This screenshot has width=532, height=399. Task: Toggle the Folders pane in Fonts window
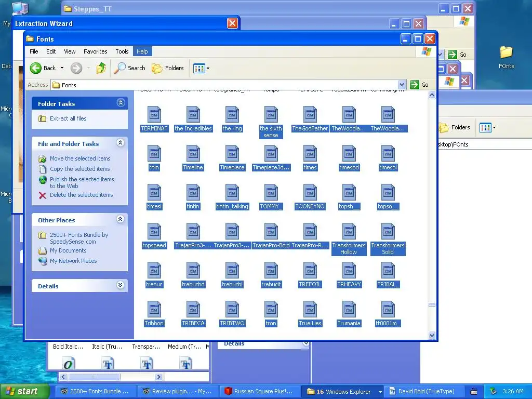(168, 68)
